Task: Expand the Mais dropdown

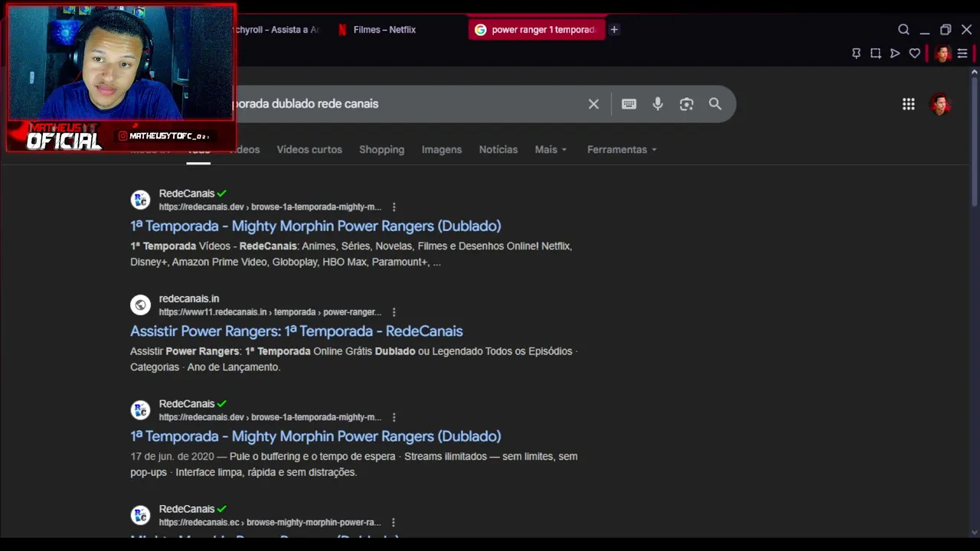Action: click(x=550, y=149)
